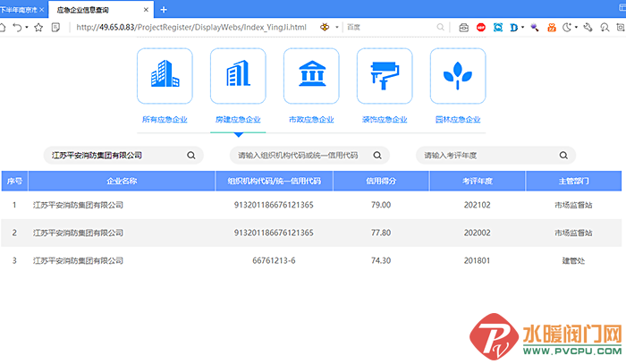Click the bee search-engine icon
This screenshot has height=364, width=626.
pos(325,27)
